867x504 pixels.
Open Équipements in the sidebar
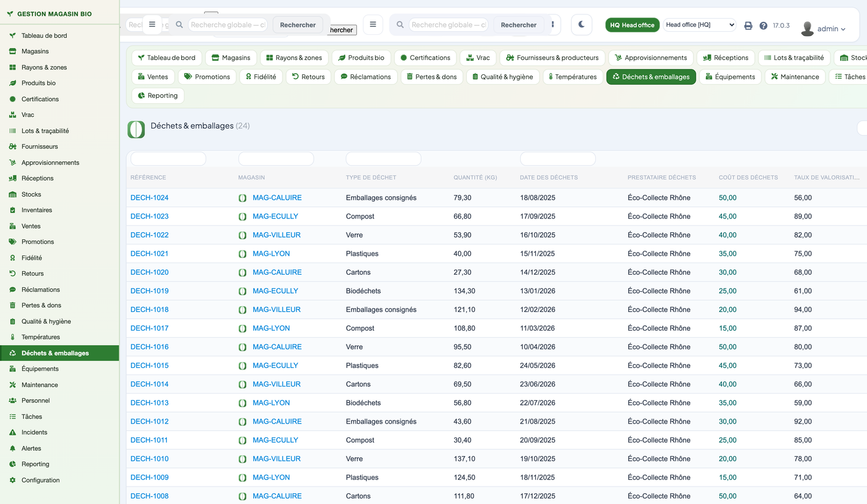point(59,368)
